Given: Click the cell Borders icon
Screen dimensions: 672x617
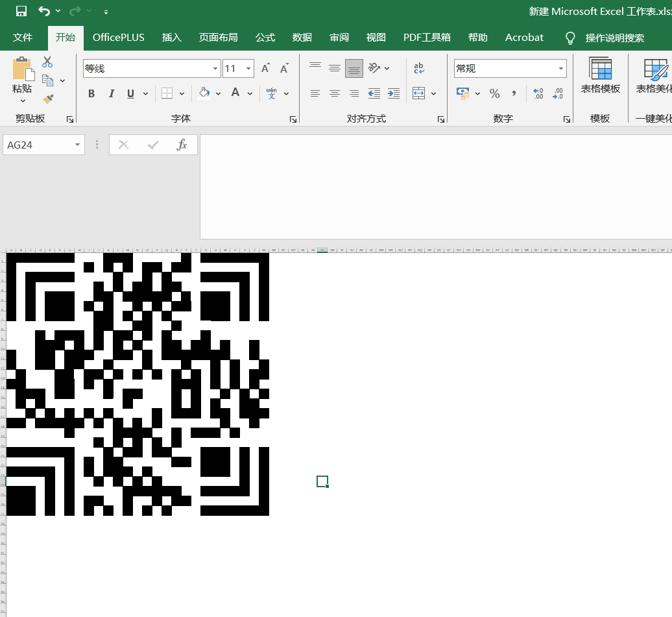Looking at the screenshot, I should (167, 93).
